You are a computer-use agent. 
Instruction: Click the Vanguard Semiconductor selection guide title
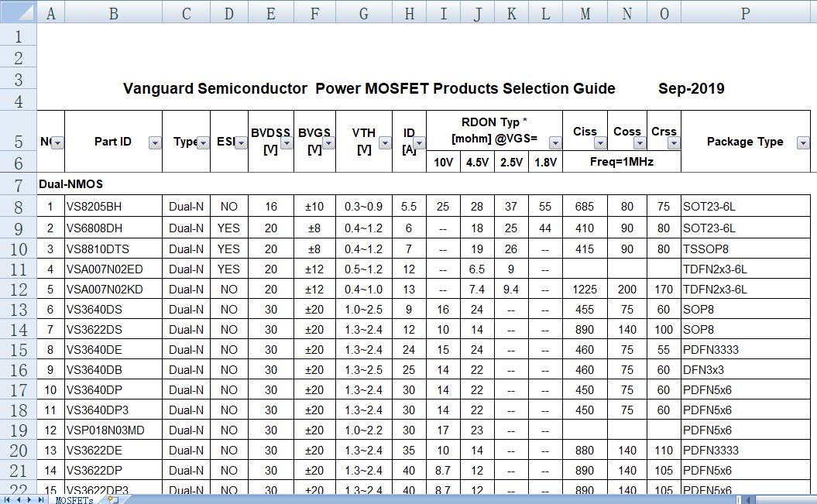(369, 88)
